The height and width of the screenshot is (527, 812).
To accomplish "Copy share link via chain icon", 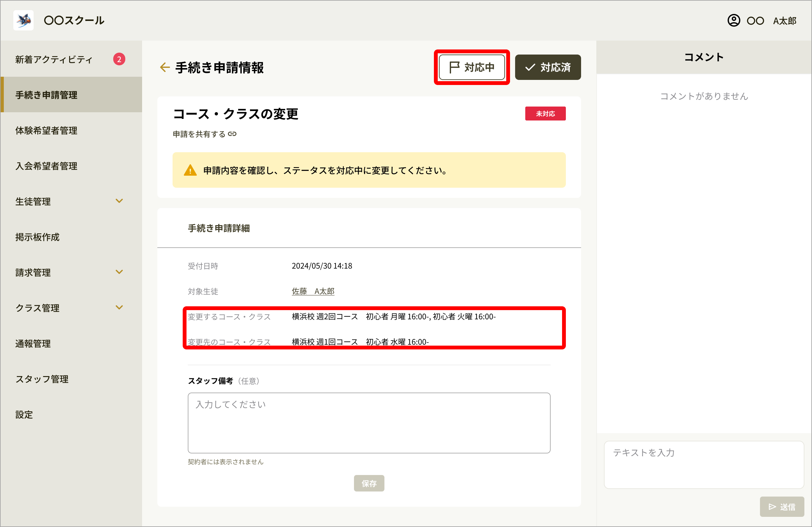I will 232,134.
